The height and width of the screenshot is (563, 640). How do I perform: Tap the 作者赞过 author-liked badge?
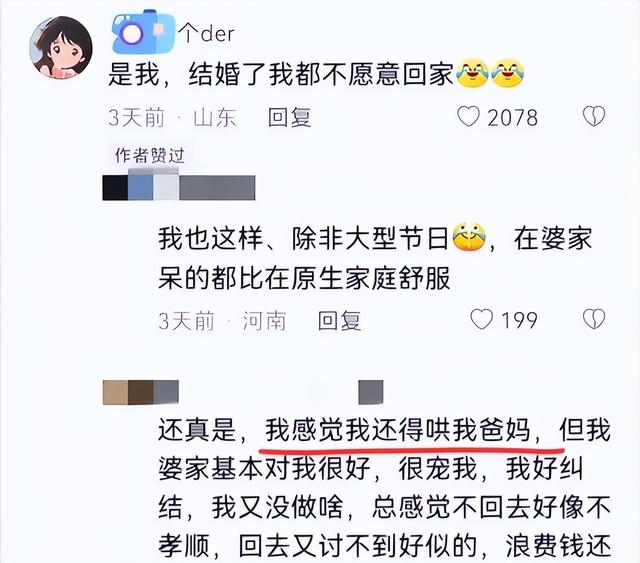[x=149, y=156]
